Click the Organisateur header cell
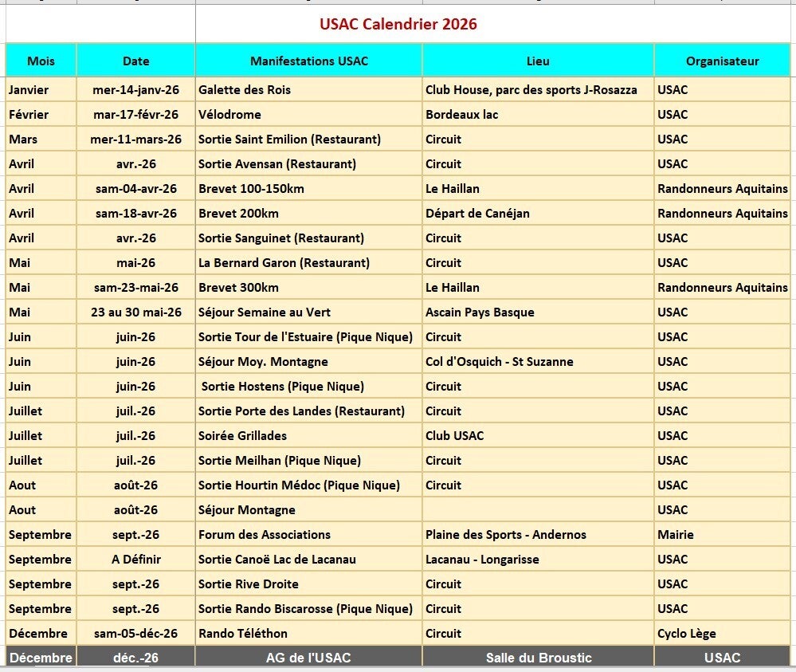Screen dimensions: 796x672 point(723,61)
